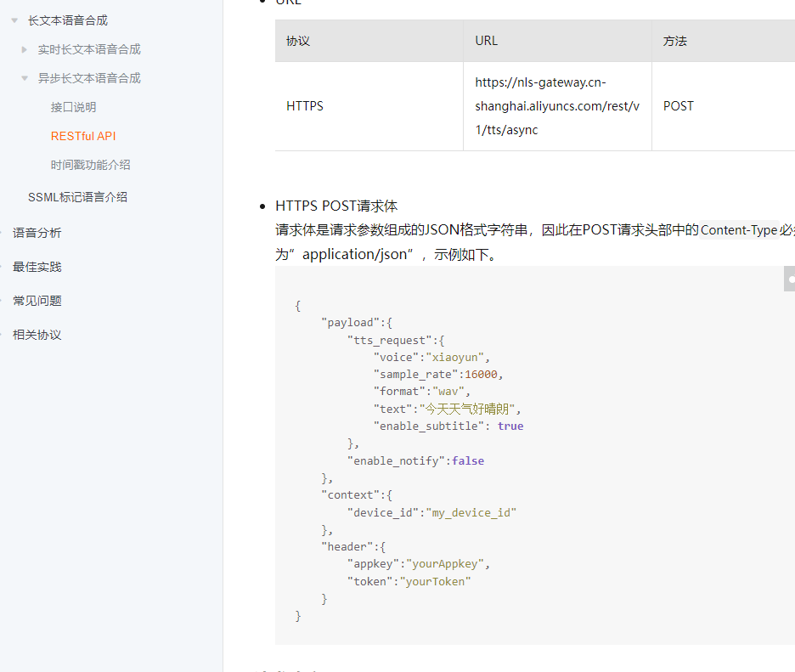
Task: Expand the 实时长文本语音合成 arrow
Action: (24, 50)
